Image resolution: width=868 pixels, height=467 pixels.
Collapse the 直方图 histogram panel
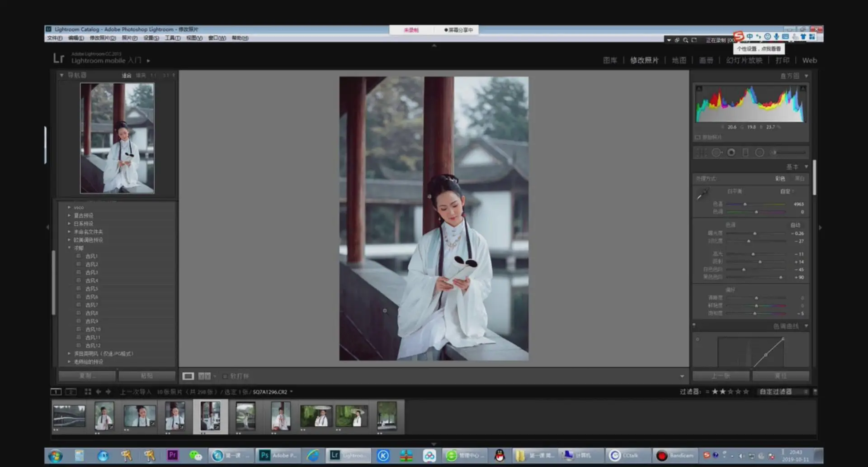(x=806, y=76)
